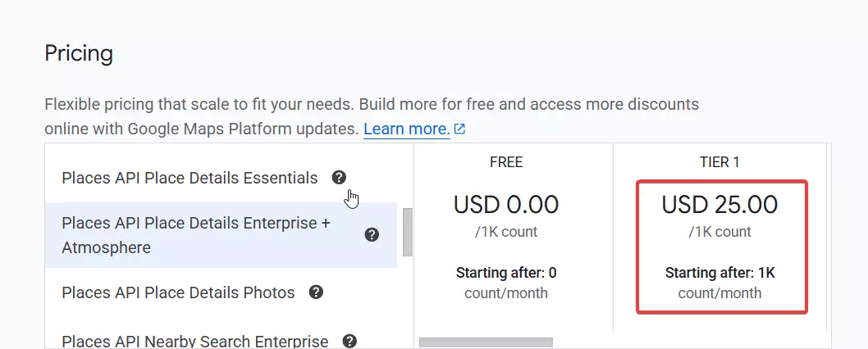Click the Pricing section heading
868x349 pixels.
tap(79, 54)
